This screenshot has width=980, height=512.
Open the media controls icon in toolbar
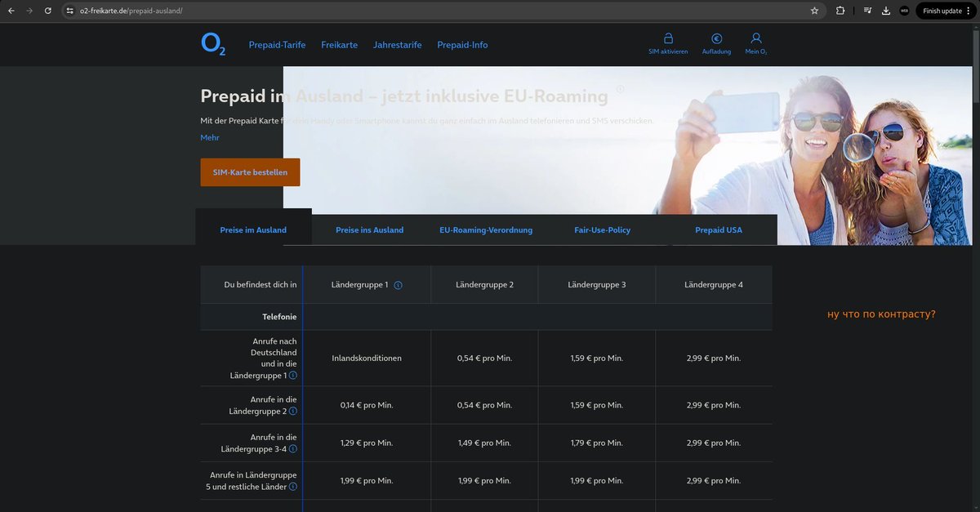click(867, 11)
